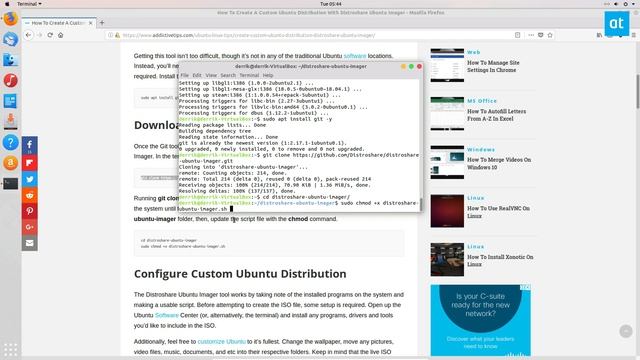The image size is (640, 360).
Task: Share the article on Reddit
Action: click(29, 195)
